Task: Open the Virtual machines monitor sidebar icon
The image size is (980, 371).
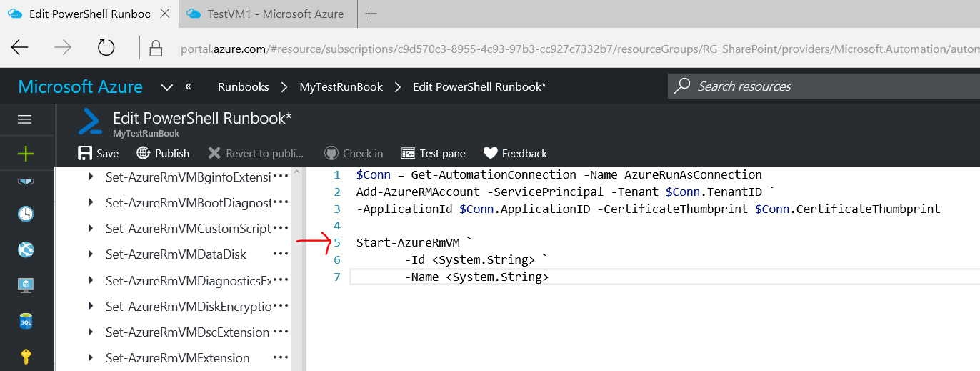Action: (x=26, y=285)
